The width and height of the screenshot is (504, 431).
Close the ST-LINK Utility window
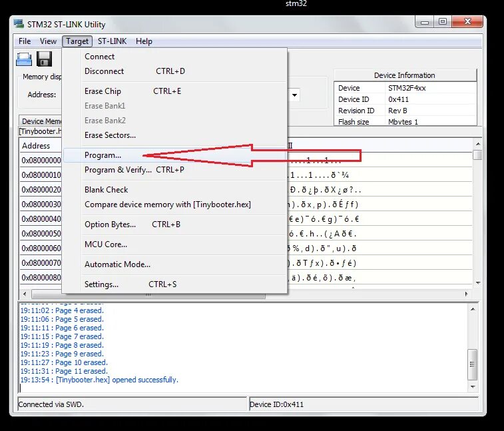coord(467,22)
